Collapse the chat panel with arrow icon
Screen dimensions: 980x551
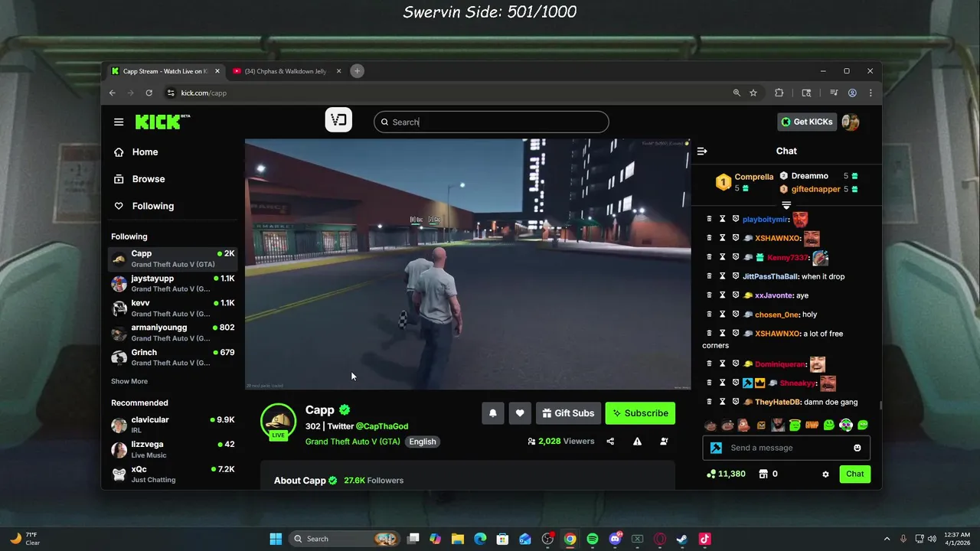(x=702, y=151)
